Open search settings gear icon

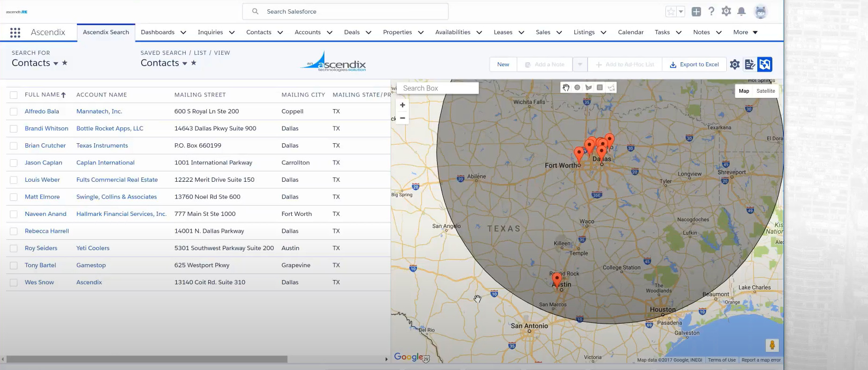click(x=735, y=65)
